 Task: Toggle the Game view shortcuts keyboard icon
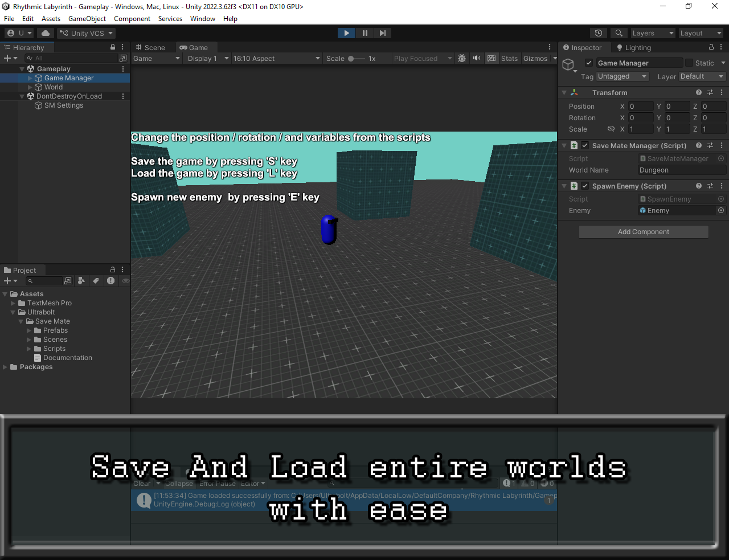click(492, 58)
